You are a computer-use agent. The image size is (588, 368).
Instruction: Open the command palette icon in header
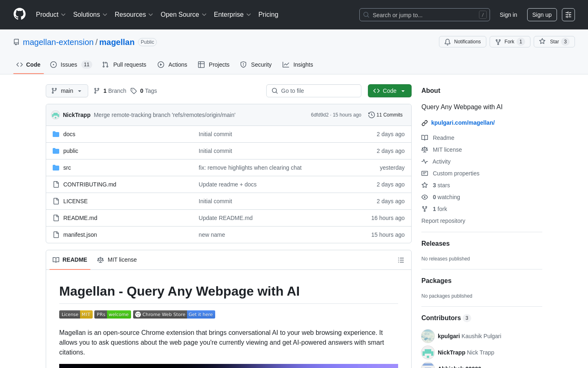pyautogui.click(x=568, y=15)
